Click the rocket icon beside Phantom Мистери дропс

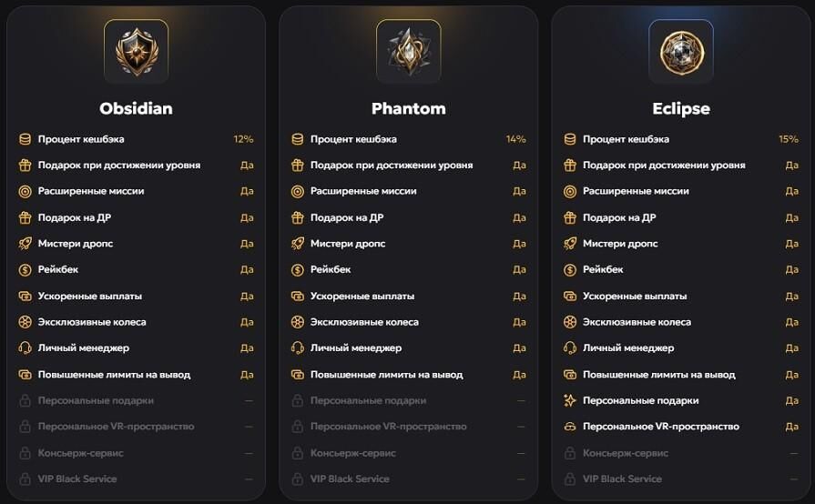(297, 244)
